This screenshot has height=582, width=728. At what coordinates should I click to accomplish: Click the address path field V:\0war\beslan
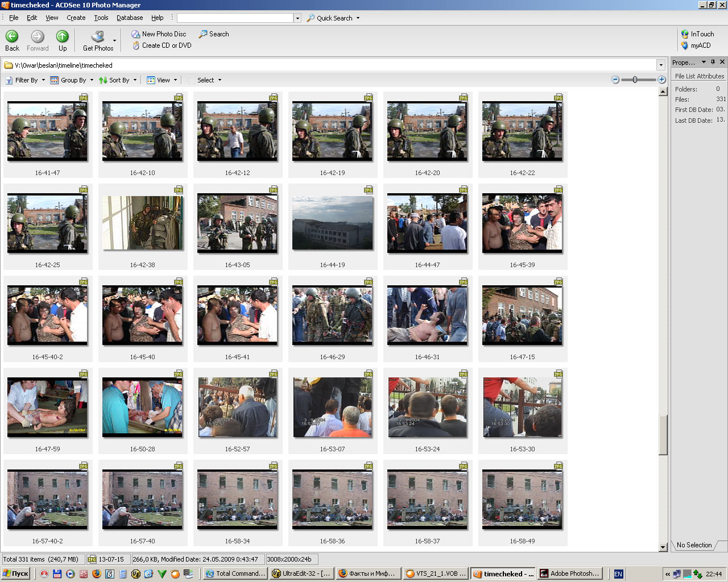[330, 65]
